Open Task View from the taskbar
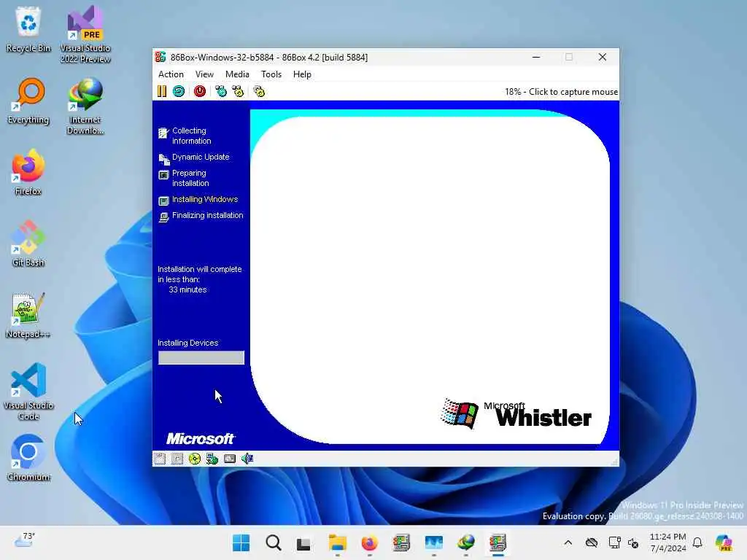747x560 pixels. click(303, 542)
